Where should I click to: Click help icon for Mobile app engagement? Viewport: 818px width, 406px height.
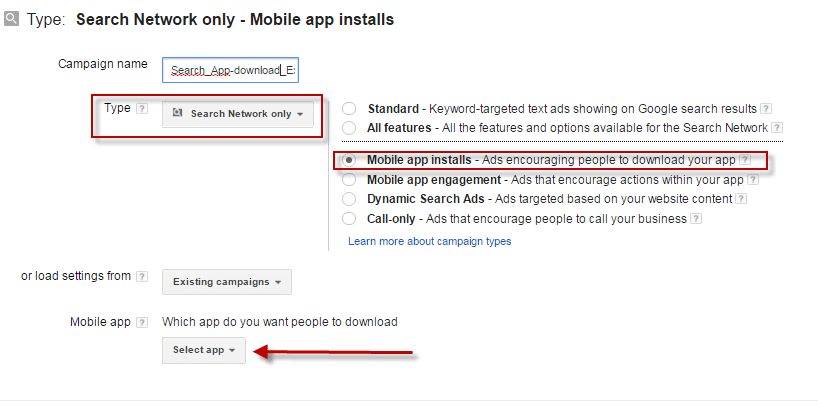(752, 180)
